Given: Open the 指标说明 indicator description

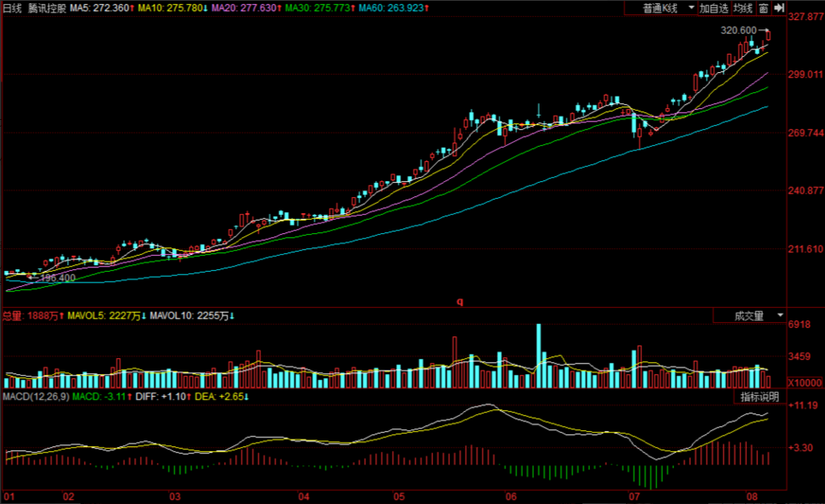Looking at the screenshot, I should pos(759,397).
